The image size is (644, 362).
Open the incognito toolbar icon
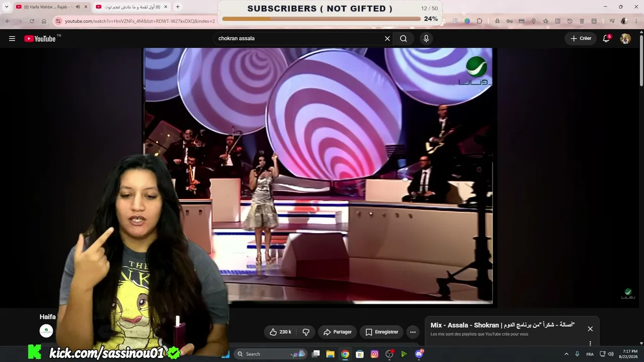[x=497, y=21]
